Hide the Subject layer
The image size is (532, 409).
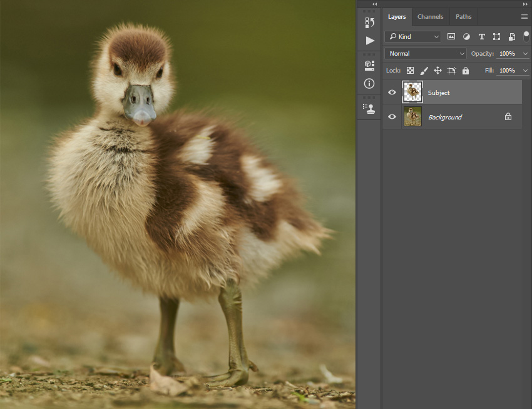point(392,93)
